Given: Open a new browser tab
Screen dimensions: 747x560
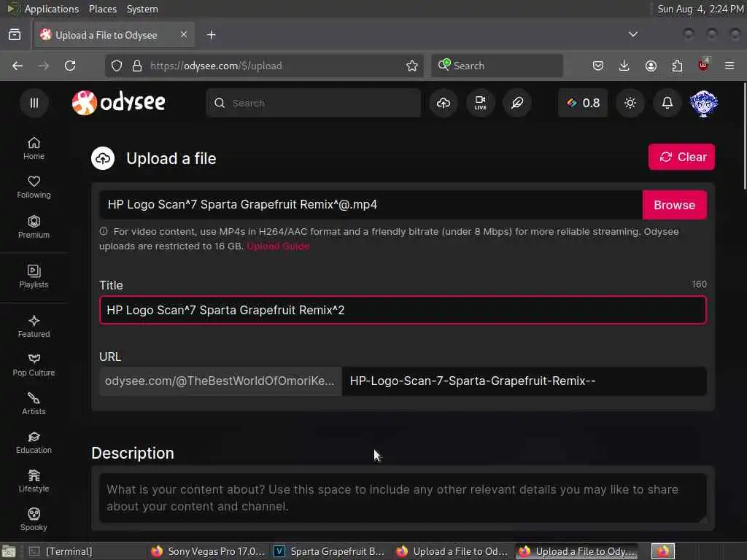Looking at the screenshot, I should pyautogui.click(x=211, y=35).
